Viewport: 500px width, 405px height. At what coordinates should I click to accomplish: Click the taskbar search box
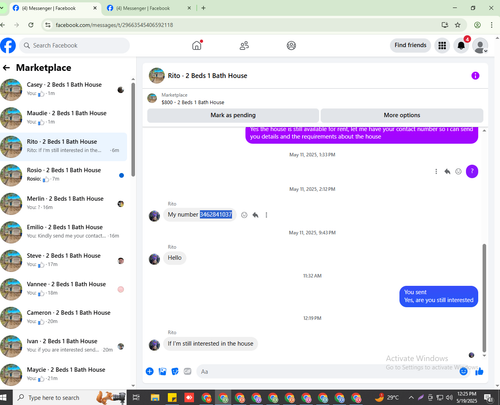click(69, 397)
